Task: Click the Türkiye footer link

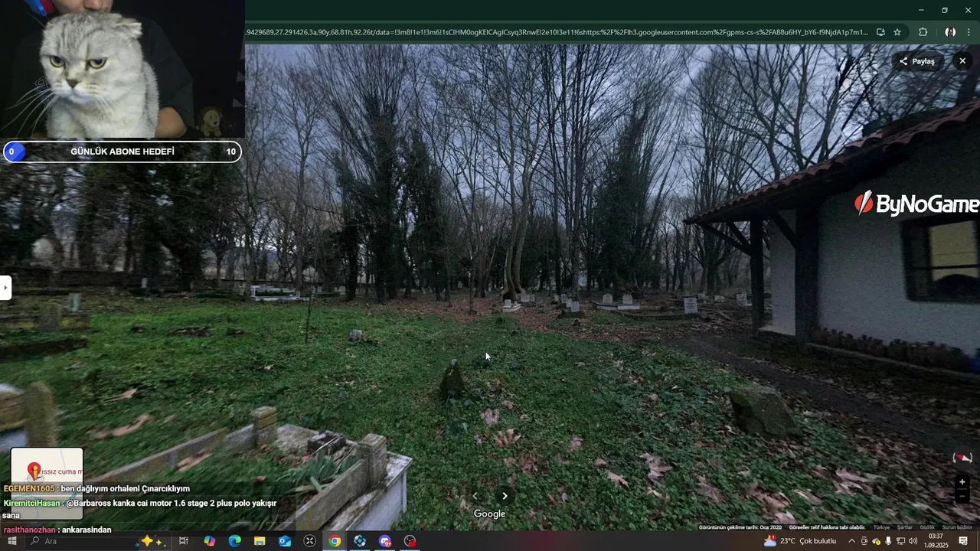Action: coord(882,527)
